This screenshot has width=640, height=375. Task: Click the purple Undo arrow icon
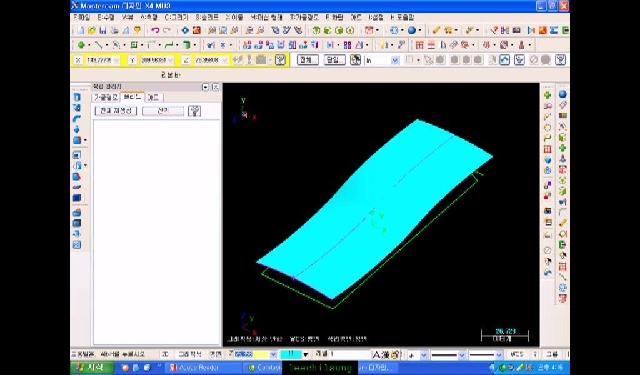coord(155,30)
